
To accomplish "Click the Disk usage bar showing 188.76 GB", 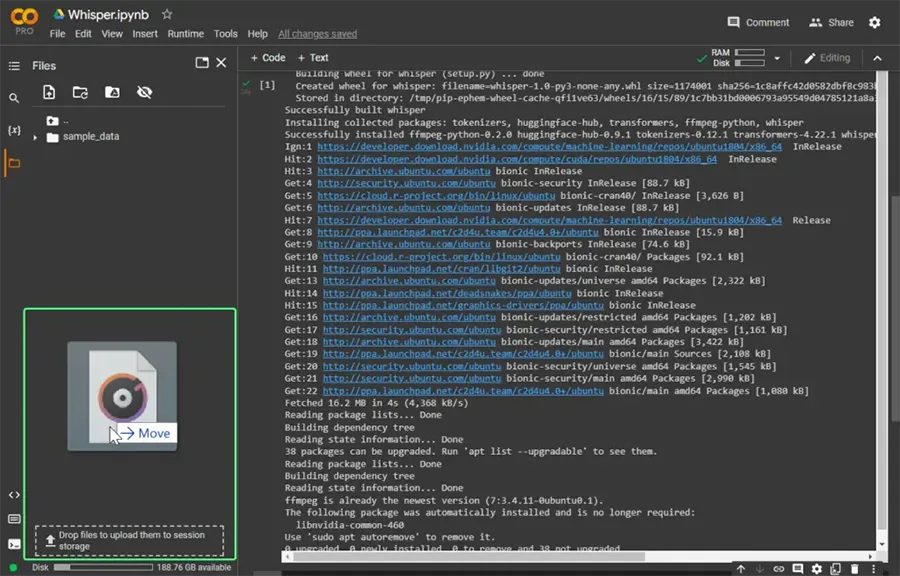I will click(103, 567).
